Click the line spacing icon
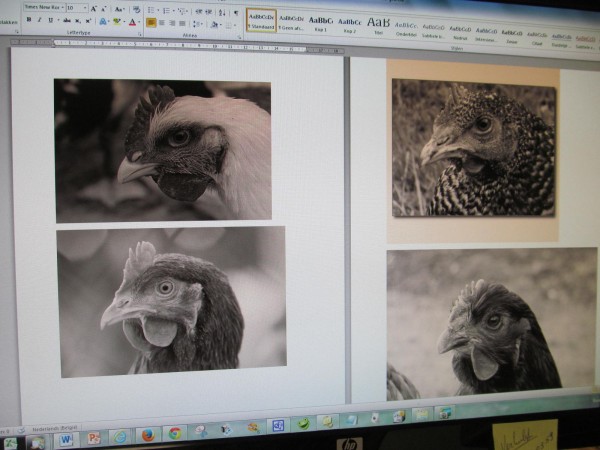The width and height of the screenshot is (600, 450). coord(196,24)
